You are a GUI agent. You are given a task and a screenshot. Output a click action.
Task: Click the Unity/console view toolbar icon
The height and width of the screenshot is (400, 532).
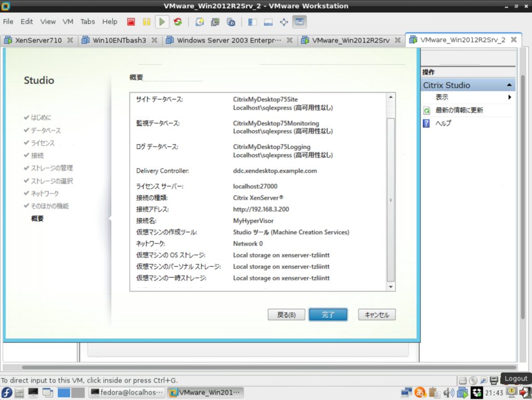[x=300, y=22]
